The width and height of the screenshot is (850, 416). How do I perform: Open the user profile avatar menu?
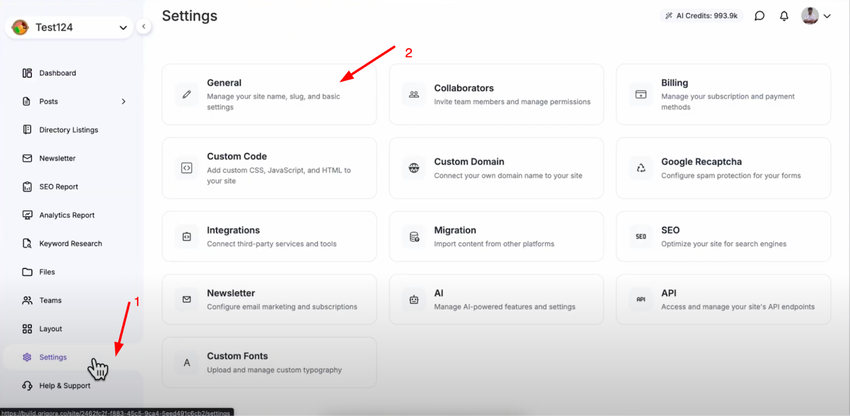[x=815, y=16]
